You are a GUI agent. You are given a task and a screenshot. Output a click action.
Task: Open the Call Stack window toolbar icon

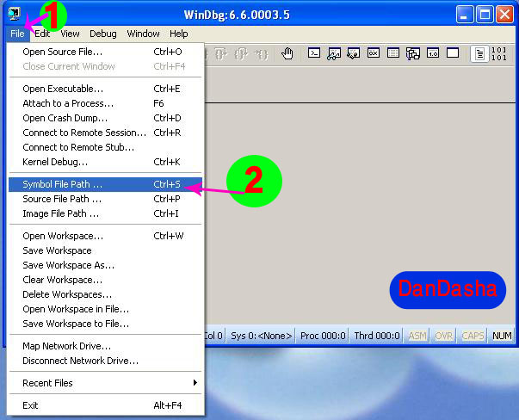(x=413, y=53)
